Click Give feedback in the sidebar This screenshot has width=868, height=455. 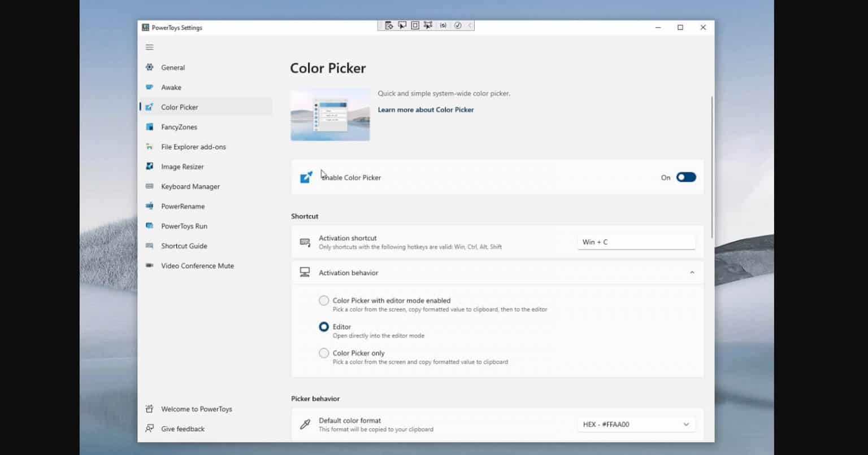183,429
